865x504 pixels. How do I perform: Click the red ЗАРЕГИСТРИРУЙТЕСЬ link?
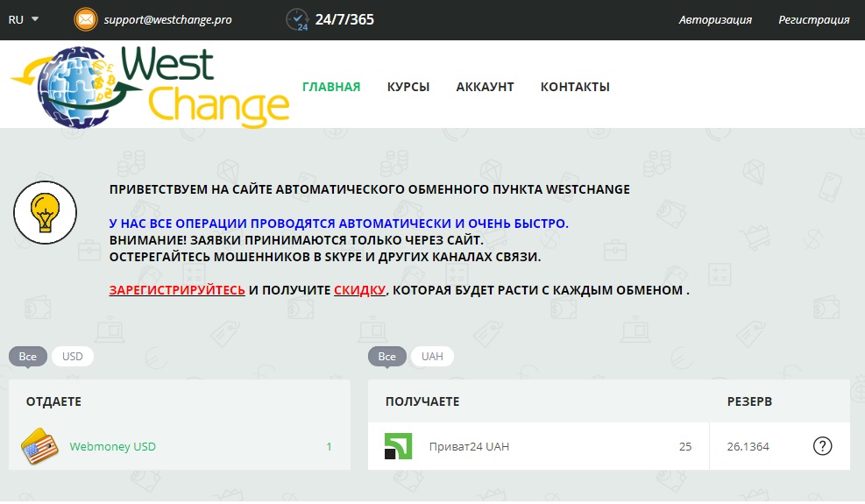(x=177, y=290)
